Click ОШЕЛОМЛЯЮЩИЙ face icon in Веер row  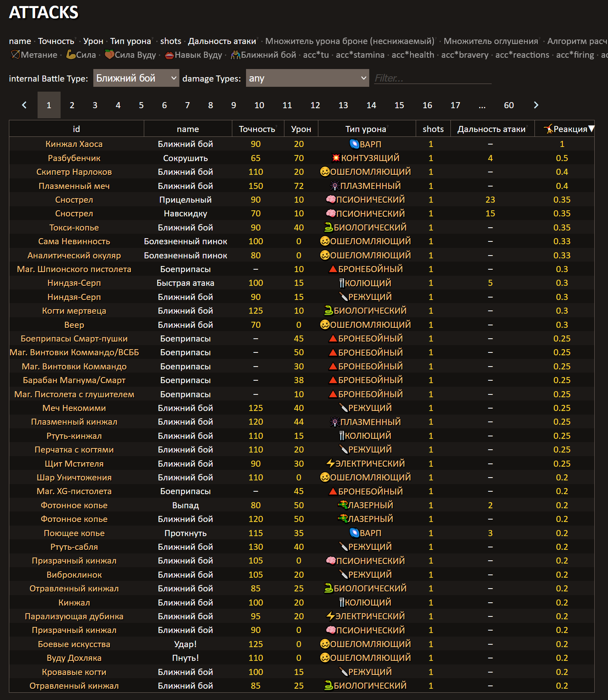pos(325,325)
